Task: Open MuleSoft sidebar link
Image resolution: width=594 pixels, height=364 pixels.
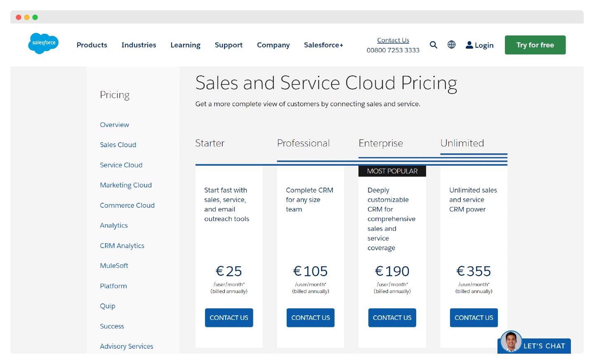Action: tap(114, 265)
